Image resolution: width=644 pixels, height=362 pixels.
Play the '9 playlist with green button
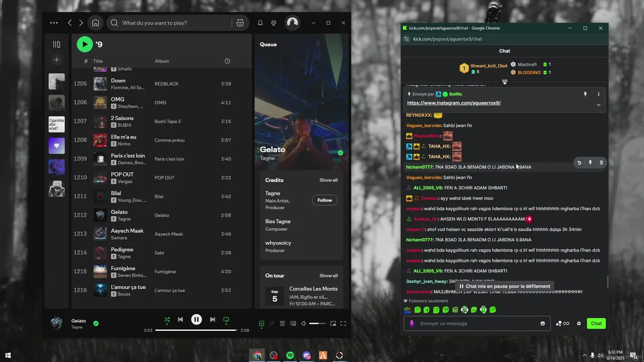pos(85,44)
